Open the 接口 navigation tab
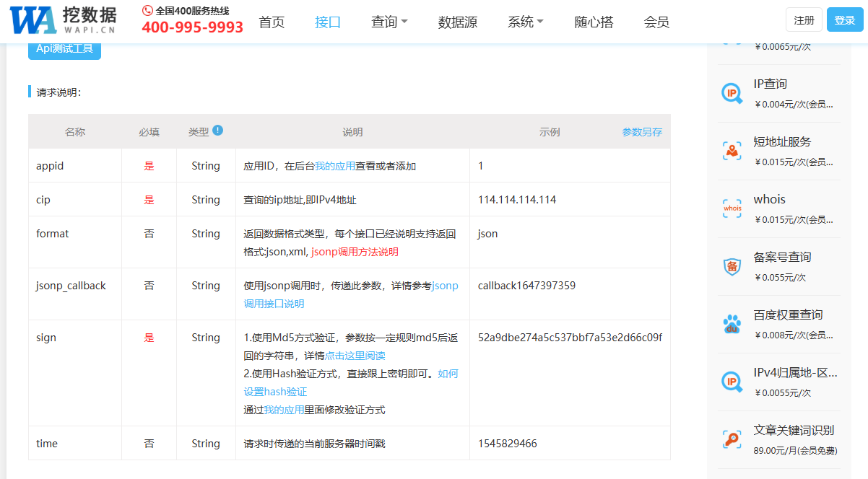Viewport: 868px width, 479px height. pos(328,22)
